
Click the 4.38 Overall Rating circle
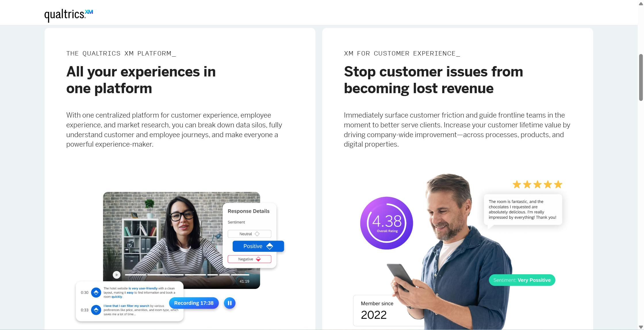(387, 223)
